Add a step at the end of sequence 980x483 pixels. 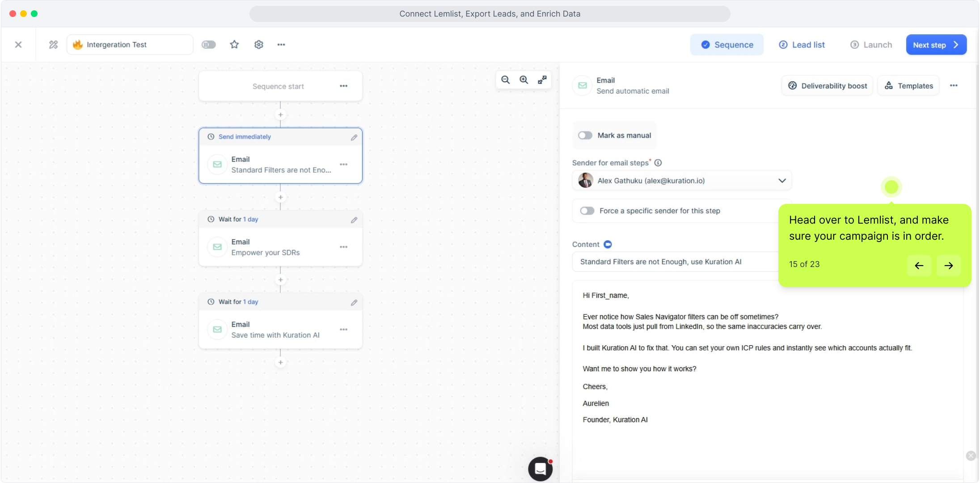pyautogui.click(x=280, y=362)
